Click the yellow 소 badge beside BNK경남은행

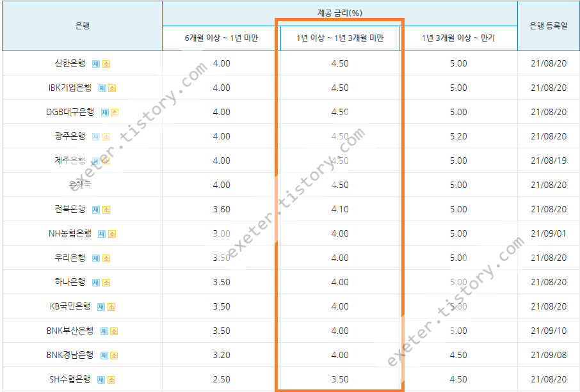114,356
